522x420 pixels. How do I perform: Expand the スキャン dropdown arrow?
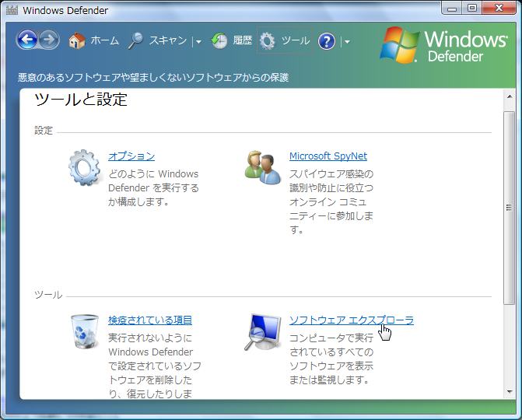198,41
